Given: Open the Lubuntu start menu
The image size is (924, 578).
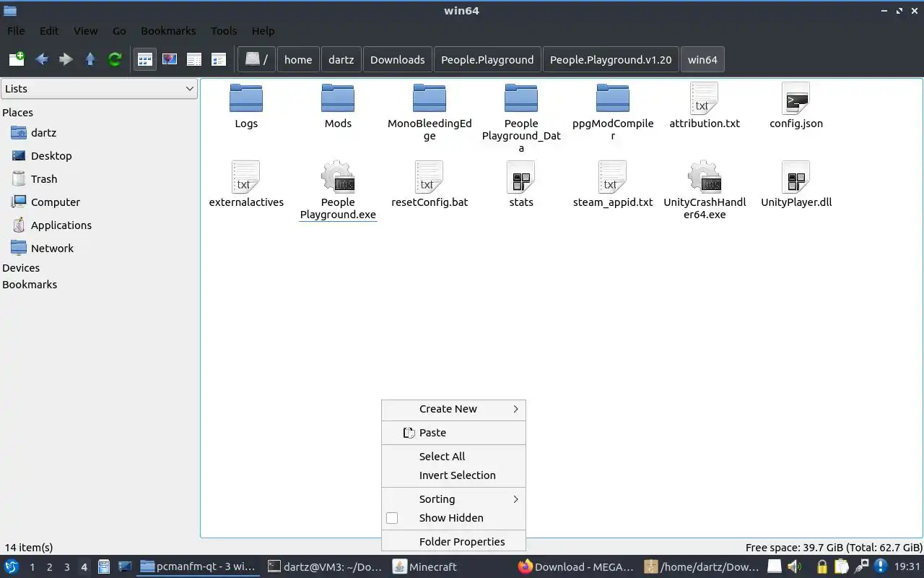Looking at the screenshot, I should [x=12, y=567].
